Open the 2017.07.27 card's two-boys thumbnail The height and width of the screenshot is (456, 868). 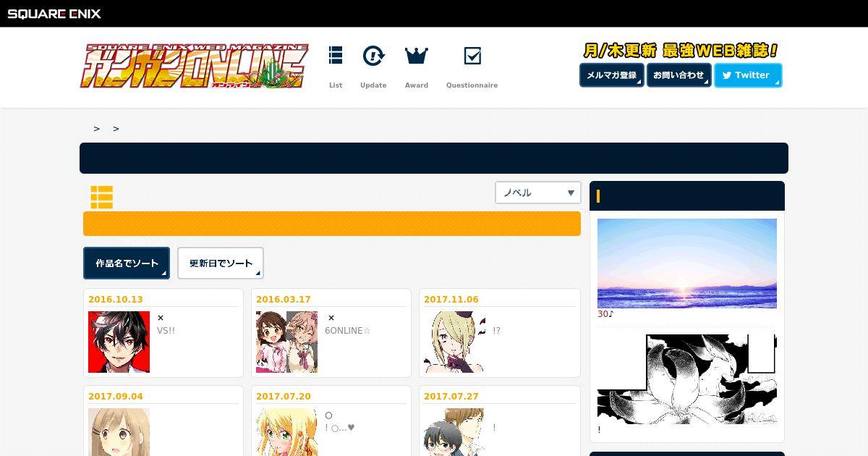(454, 432)
